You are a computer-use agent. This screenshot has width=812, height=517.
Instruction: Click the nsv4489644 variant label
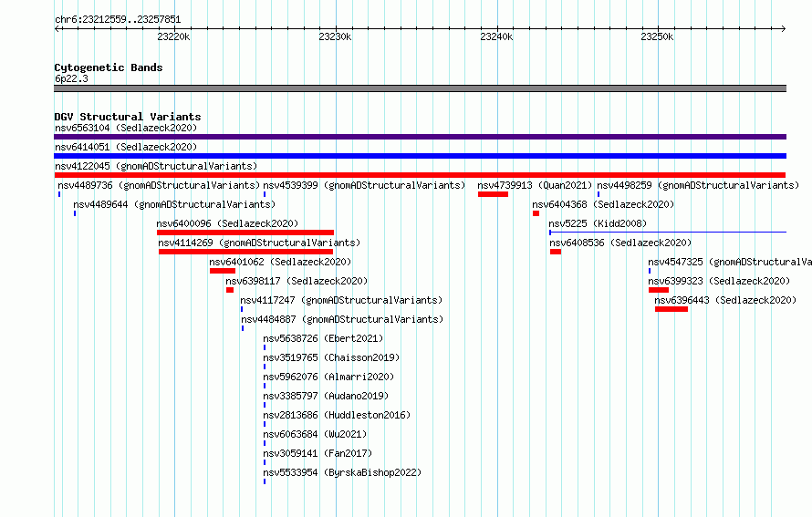(x=174, y=204)
